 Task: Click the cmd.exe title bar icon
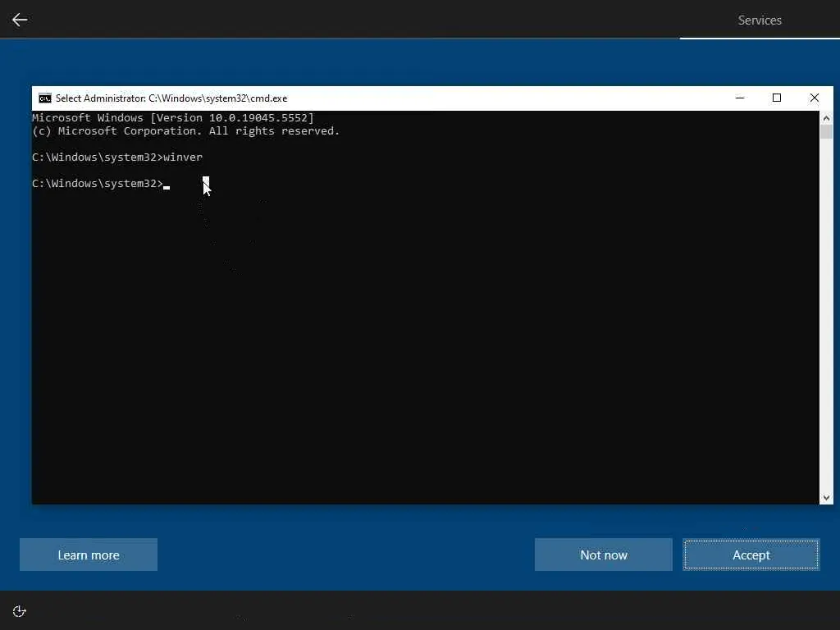tap(45, 98)
